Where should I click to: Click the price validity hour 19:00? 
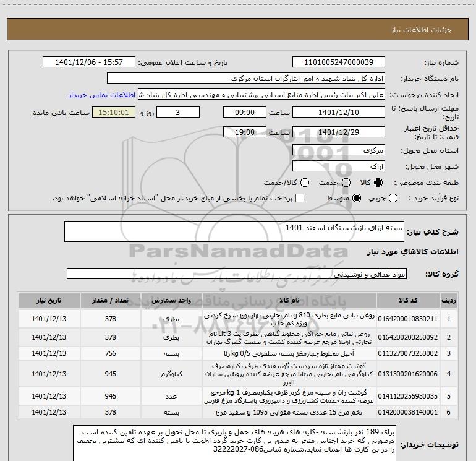tap(245, 132)
